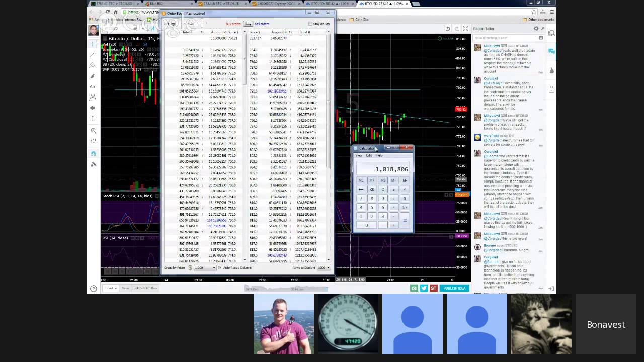Open the help question mark icon

tap(93, 289)
